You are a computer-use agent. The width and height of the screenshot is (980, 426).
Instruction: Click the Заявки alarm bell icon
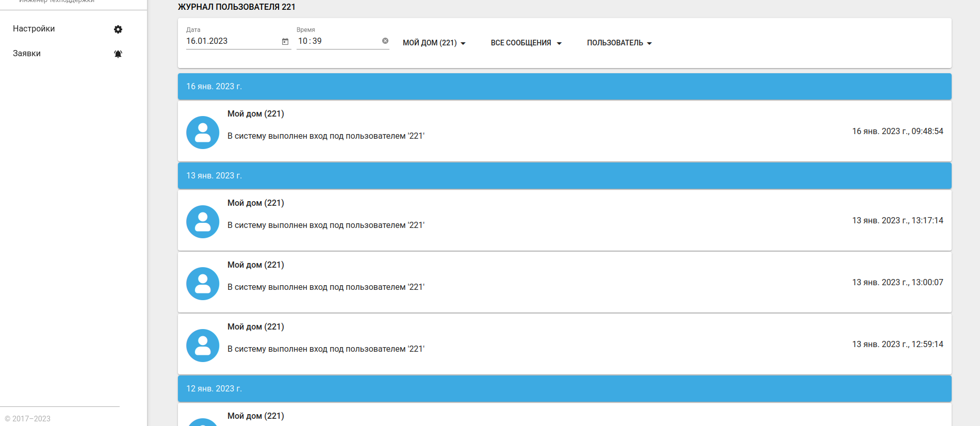[118, 54]
